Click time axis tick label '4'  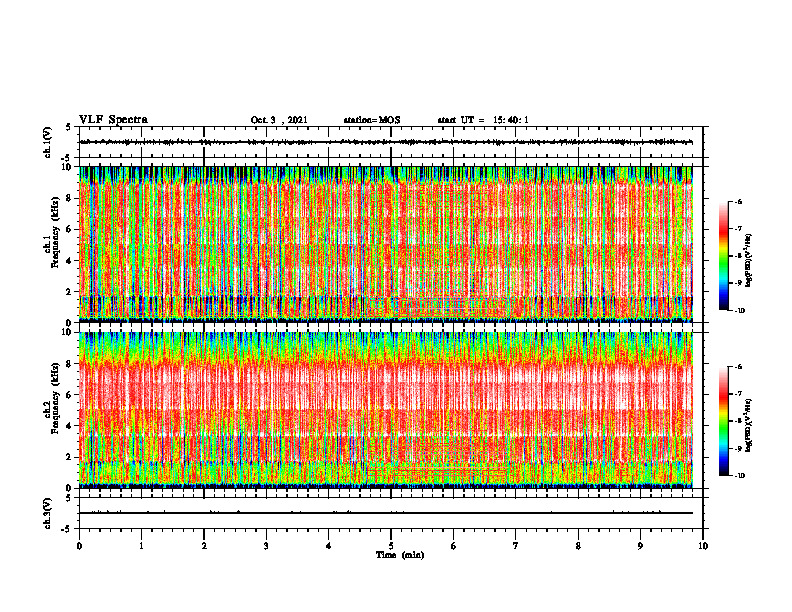(x=329, y=546)
